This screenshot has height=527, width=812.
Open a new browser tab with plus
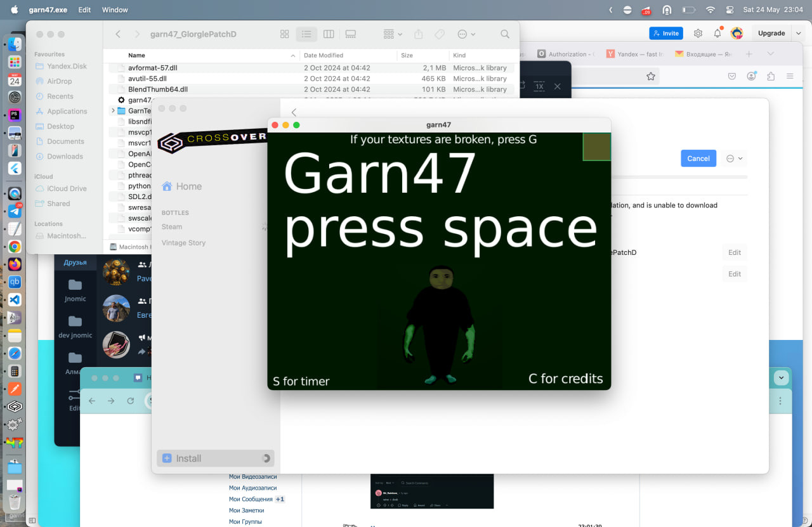click(749, 55)
